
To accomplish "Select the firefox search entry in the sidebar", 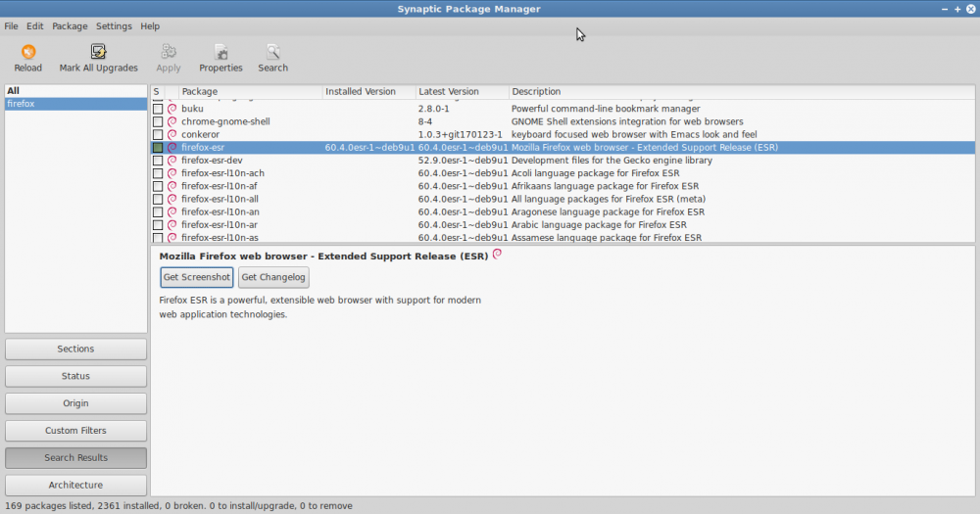I will (x=75, y=104).
